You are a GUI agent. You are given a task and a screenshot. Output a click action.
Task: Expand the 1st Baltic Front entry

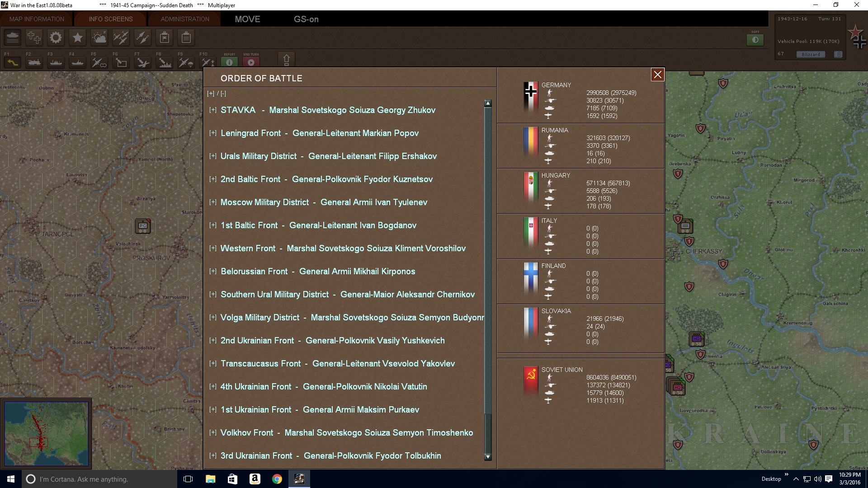coord(213,225)
